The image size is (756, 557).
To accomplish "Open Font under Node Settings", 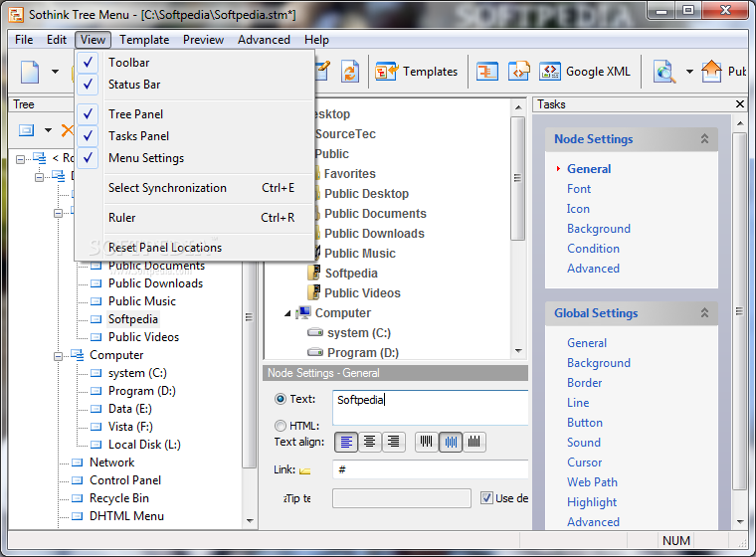I will [579, 189].
